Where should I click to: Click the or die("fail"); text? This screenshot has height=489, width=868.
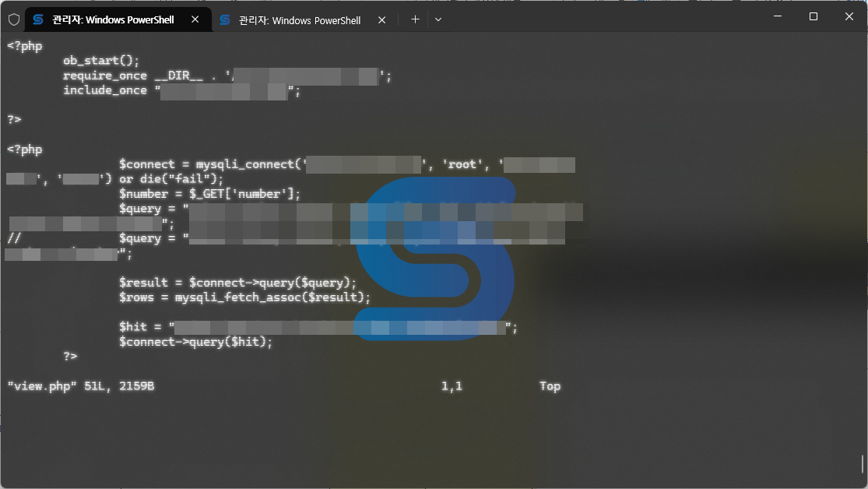171,179
